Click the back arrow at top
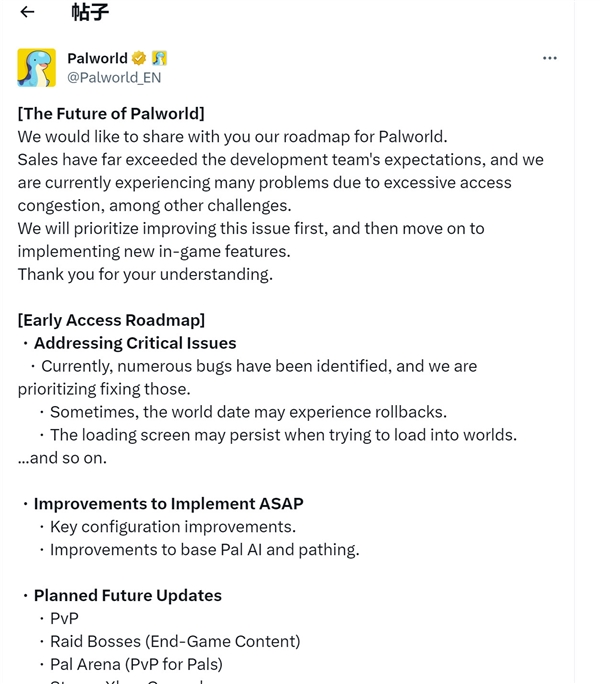Image resolution: width=600 pixels, height=684 pixels. point(27,12)
